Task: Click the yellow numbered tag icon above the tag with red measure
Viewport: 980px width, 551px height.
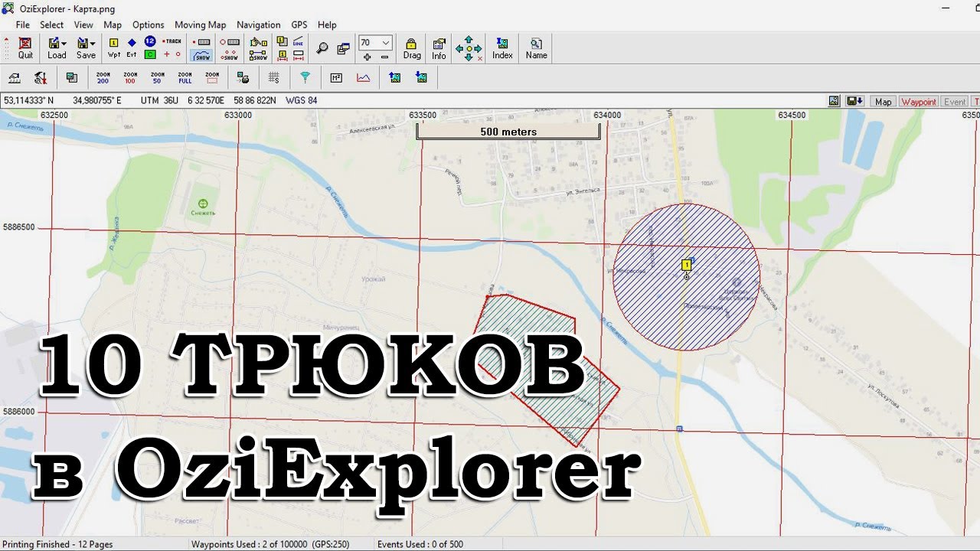Action: 282,41
